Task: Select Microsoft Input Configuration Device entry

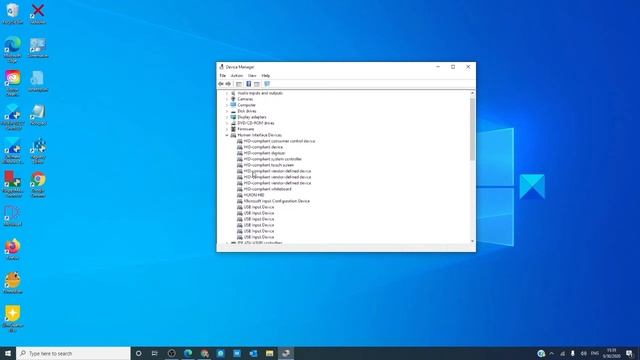Action: pyautogui.click(x=277, y=201)
